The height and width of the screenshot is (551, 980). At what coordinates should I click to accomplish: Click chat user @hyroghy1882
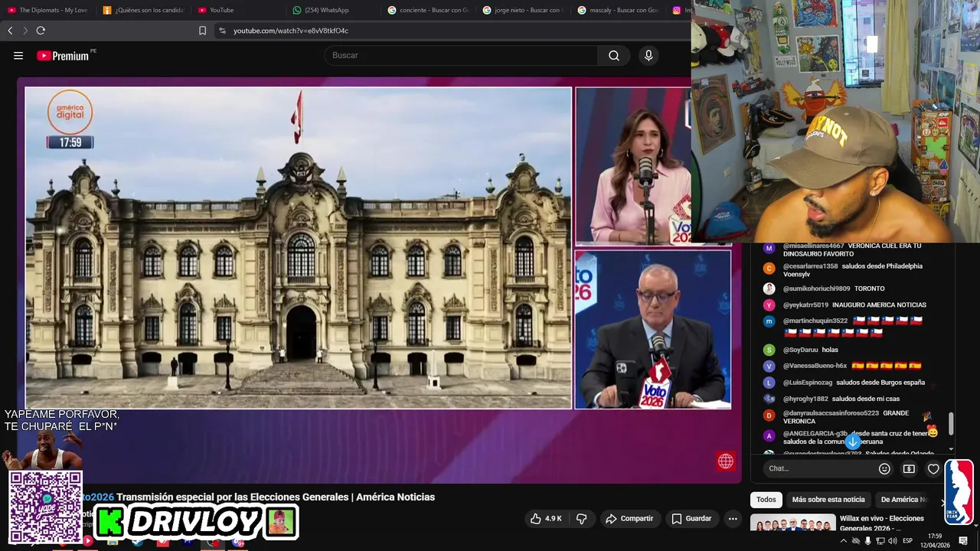(805, 399)
